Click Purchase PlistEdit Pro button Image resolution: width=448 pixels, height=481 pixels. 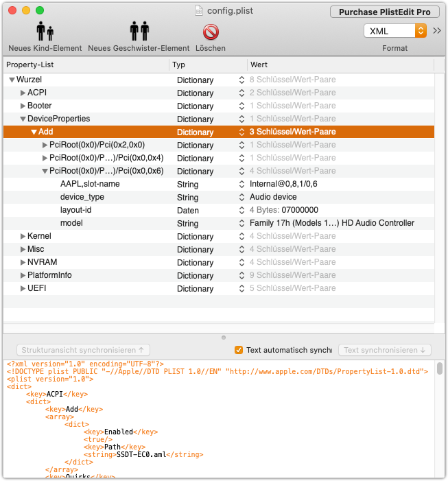(384, 12)
